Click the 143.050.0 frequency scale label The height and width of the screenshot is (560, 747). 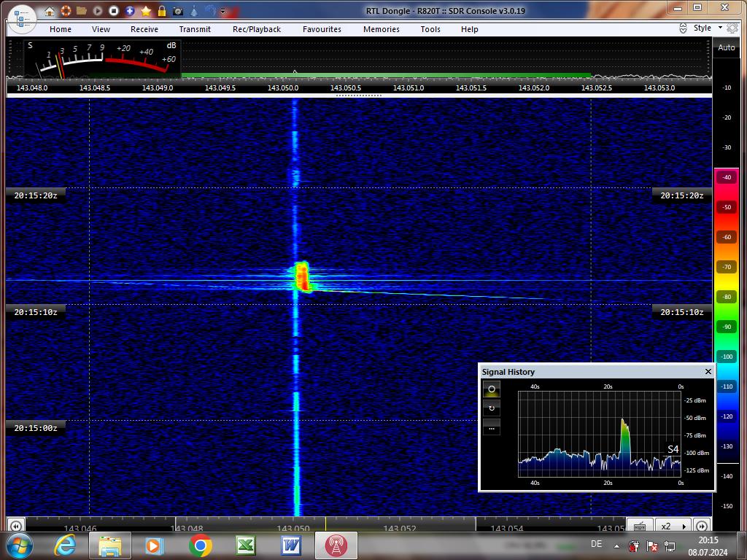coord(283,88)
